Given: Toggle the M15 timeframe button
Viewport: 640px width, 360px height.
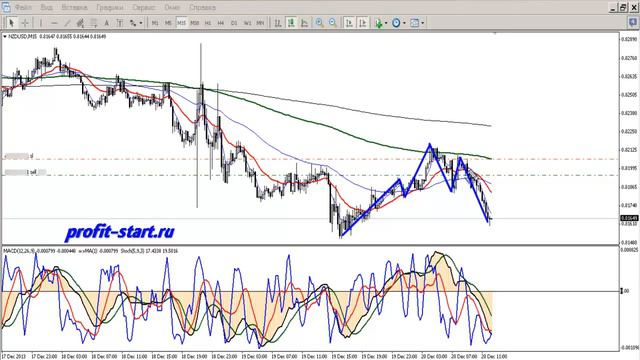Looking at the screenshot, I should 181,23.
